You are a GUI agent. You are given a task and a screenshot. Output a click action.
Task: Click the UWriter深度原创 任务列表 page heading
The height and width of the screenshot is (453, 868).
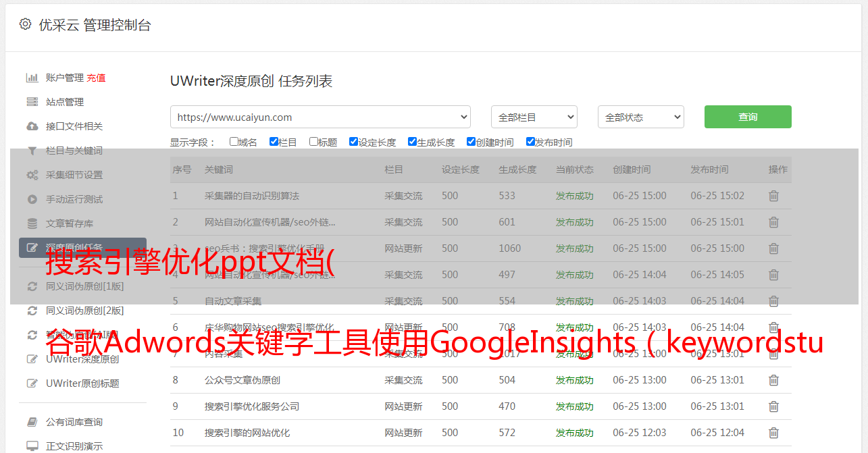click(251, 81)
